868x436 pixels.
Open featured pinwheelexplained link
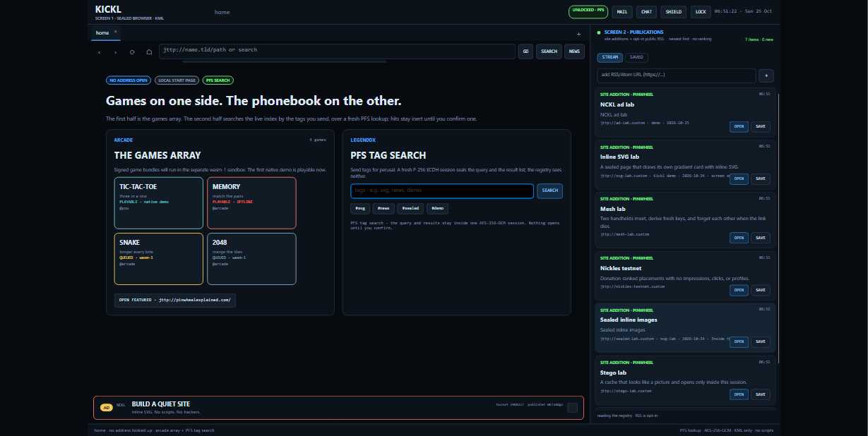(x=175, y=301)
